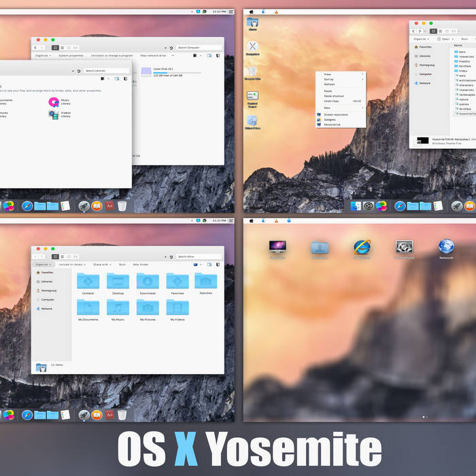Viewport: 476px width, 476px height.
Task: Select icon view in the 11 items window
Action: (x=55, y=256)
